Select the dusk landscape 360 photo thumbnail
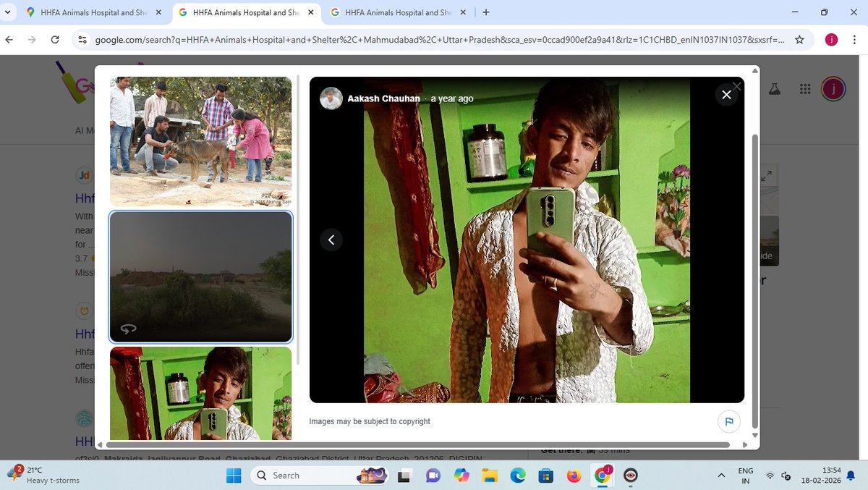 [x=201, y=276]
